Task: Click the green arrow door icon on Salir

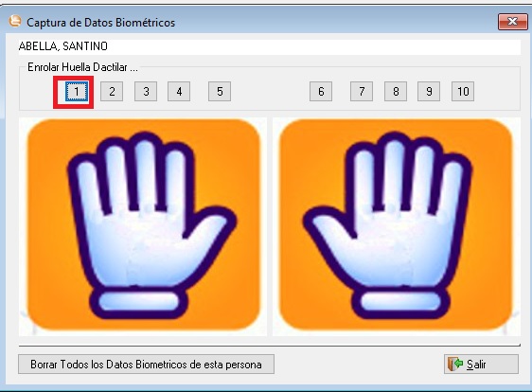Action: point(455,365)
